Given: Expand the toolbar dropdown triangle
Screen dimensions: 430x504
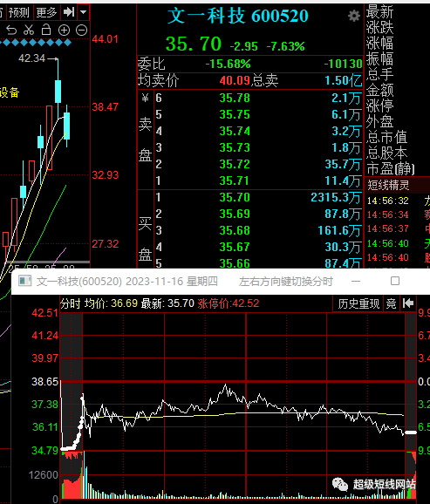Looking at the screenshot, I should [x=84, y=12].
